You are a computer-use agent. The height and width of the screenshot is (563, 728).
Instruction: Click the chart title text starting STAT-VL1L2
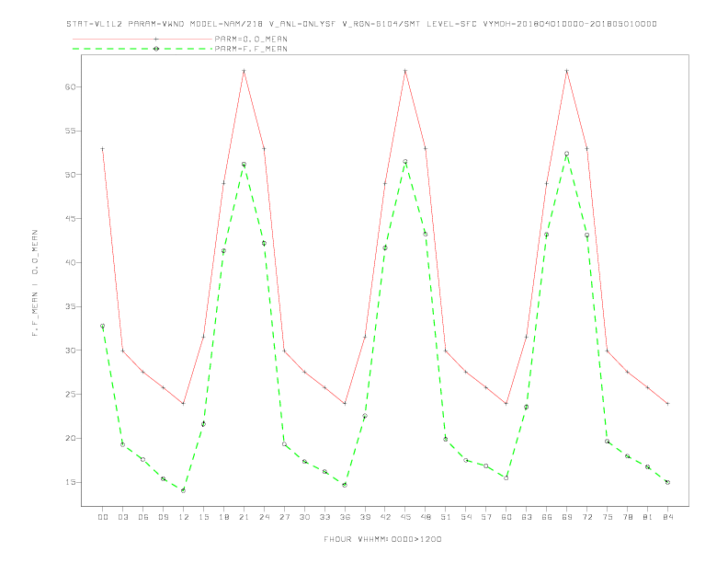[x=361, y=24]
